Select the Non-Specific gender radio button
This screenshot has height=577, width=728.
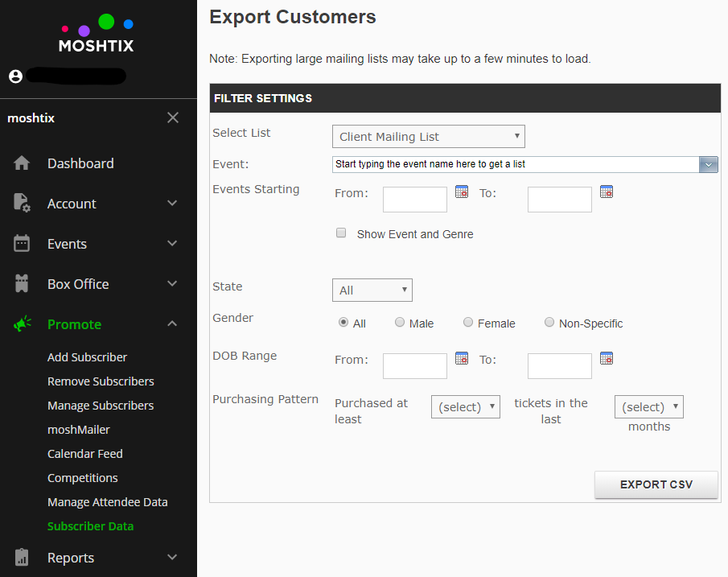tap(549, 322)
